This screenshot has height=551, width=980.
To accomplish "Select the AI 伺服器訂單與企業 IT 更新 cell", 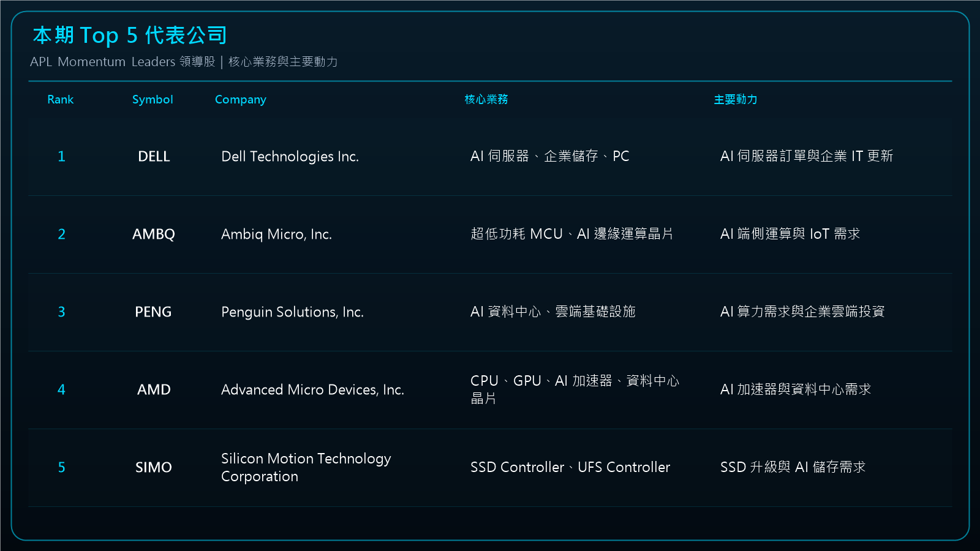I will (x=807, y=156).
